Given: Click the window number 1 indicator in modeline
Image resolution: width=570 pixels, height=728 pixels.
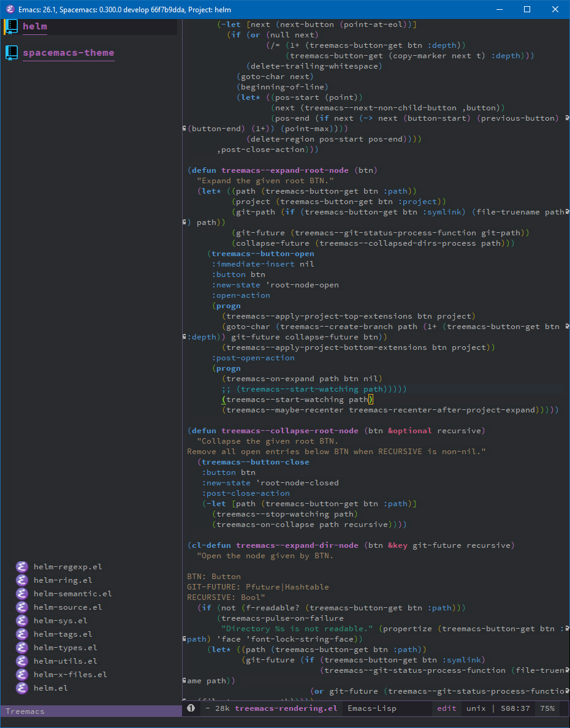Looking at the screenshot, I should [191, 708].
